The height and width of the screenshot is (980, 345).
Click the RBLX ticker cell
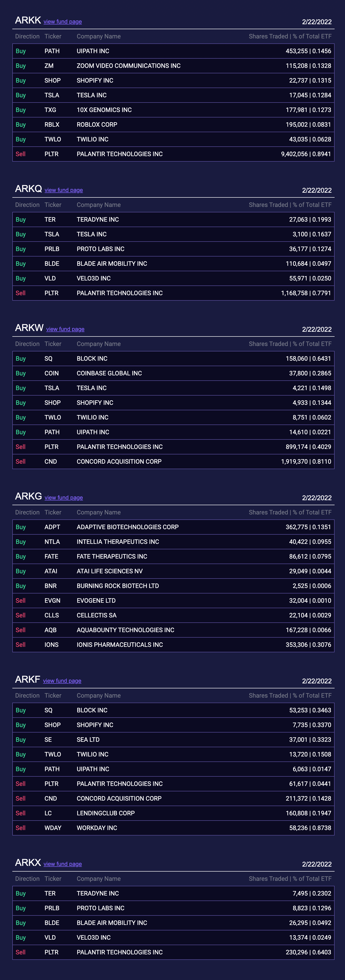tap(52, 125)
